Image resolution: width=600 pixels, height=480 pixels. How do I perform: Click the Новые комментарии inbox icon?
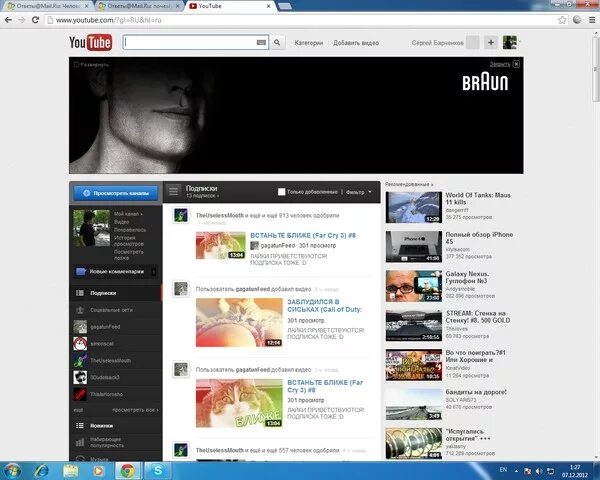[80, 272]
